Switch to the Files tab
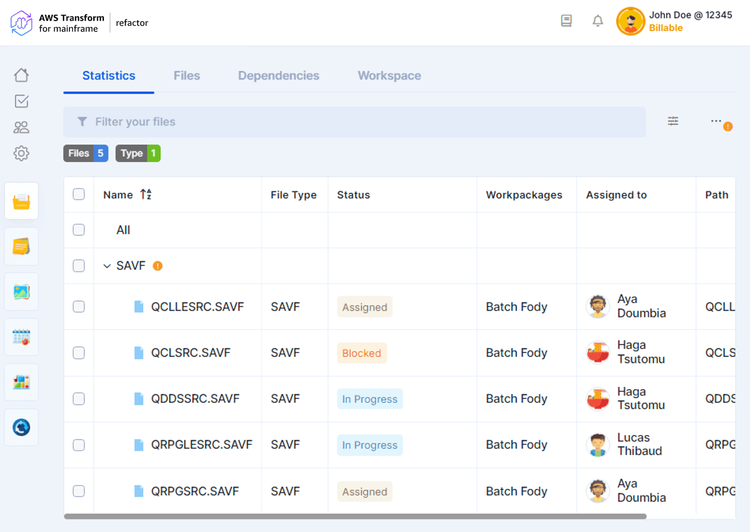750x532 pixels. click(x=187, y=76)
